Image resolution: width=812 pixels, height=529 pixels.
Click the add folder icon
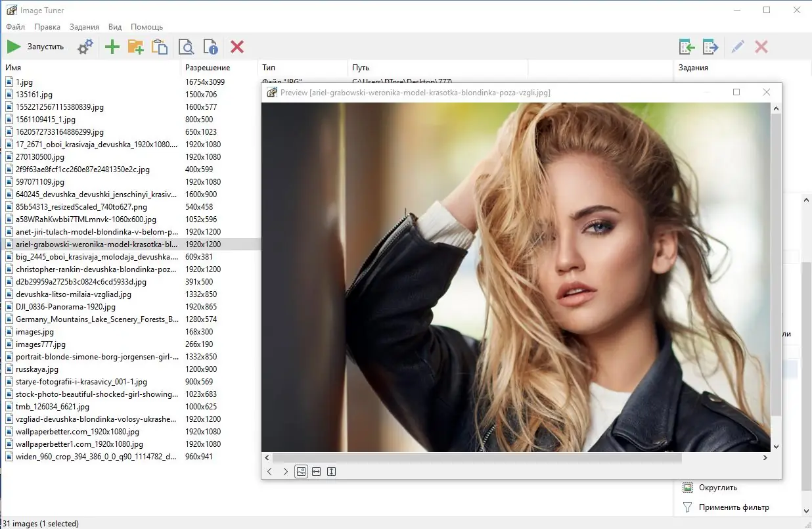[135, 47]
